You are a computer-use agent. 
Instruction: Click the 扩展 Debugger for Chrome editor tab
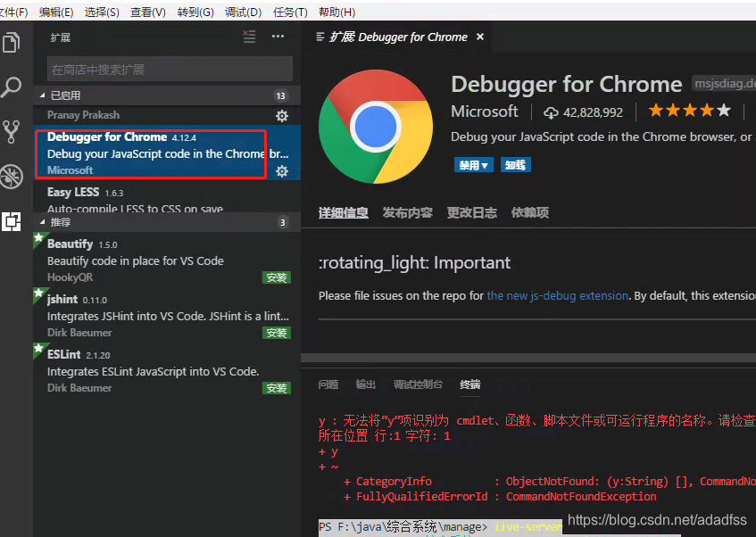click(396, 37)
